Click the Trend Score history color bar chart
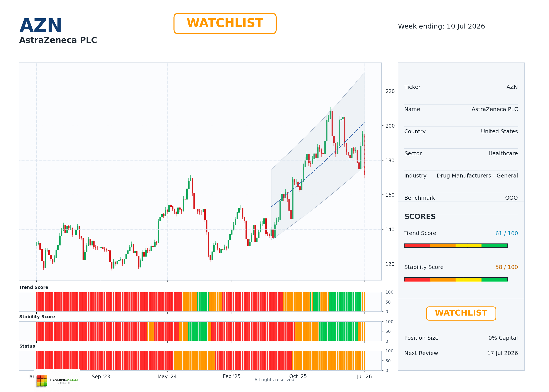The height and width of the screenshot is (392, 549). [x=200, y=302]
